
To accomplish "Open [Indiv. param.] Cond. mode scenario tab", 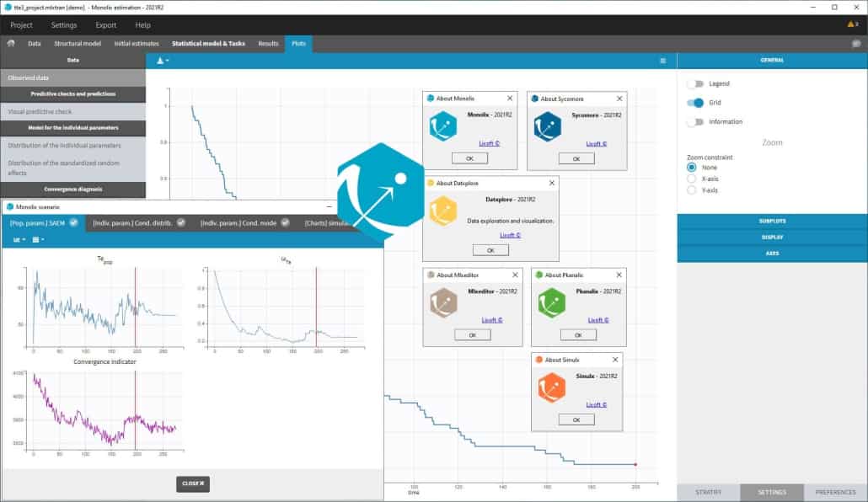I will click(x=244, y=223).
